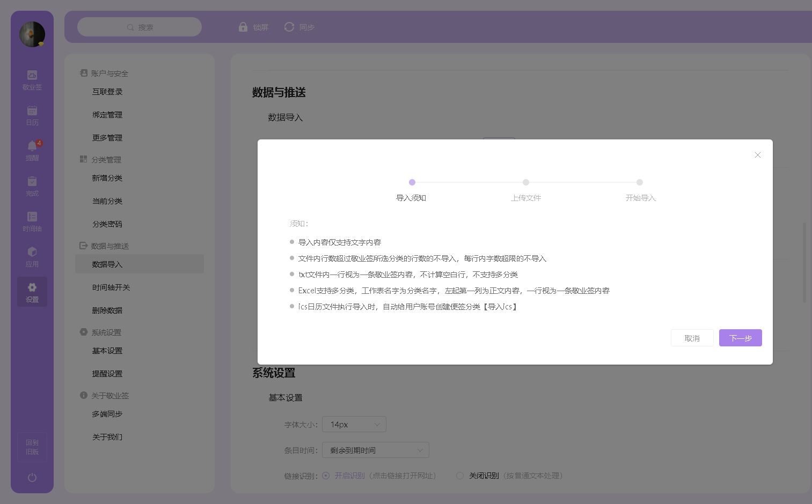Open 基本设置 settings item
This screenshot has width=812, height=504.
pos(107,351)
